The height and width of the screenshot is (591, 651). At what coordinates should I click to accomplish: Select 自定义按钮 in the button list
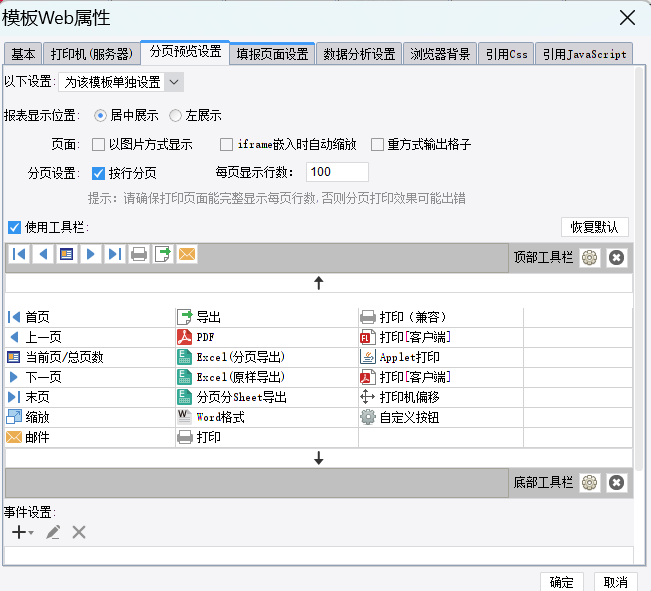[x=441, y=417]
